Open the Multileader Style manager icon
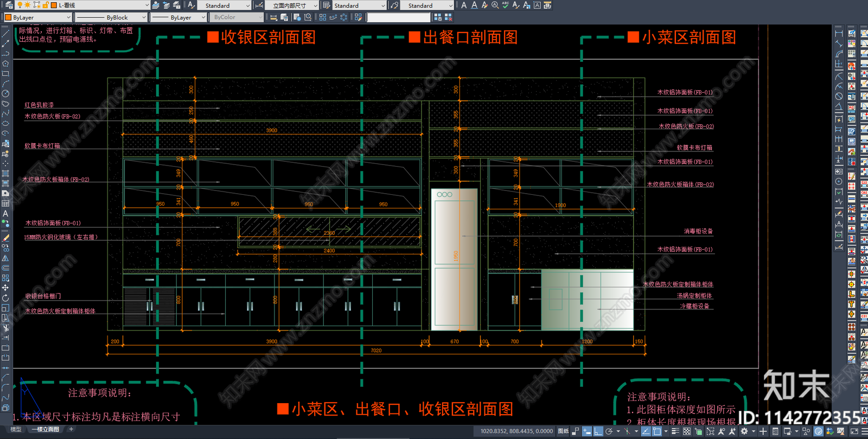Image resolution: width=868 pixels, height=439 pixels. tap(394, 5)
